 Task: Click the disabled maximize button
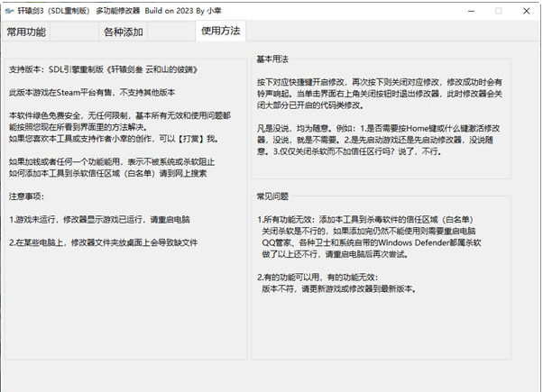[x=499, y=11]
